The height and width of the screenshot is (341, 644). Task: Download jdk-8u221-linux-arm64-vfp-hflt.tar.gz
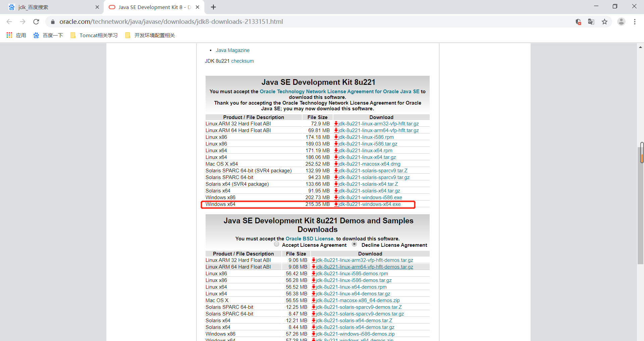coord(378,130)
